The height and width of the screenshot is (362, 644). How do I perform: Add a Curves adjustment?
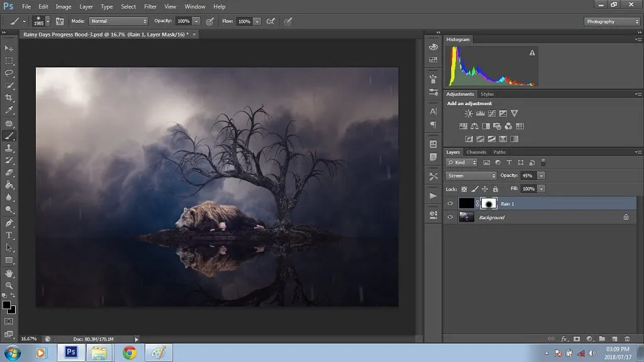tap(491, 113)
